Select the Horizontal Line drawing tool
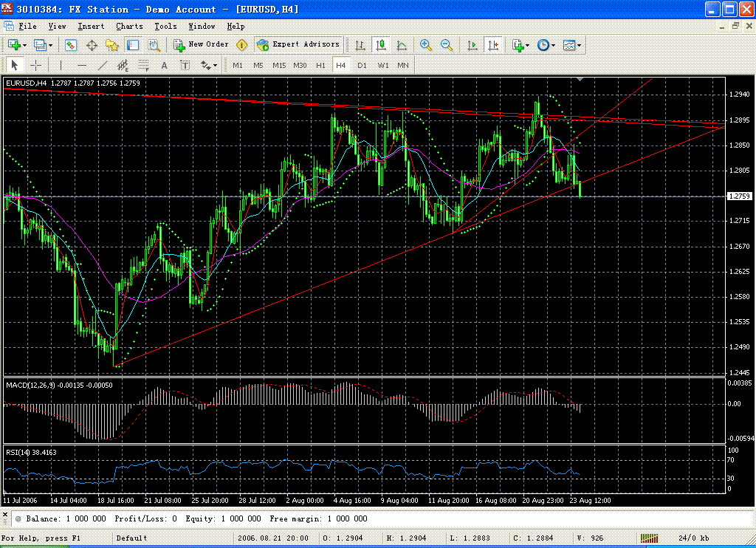 82,65
